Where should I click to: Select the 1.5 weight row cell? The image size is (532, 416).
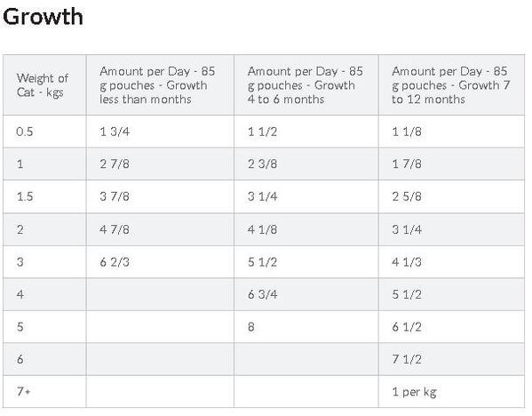tap(44, 196)
